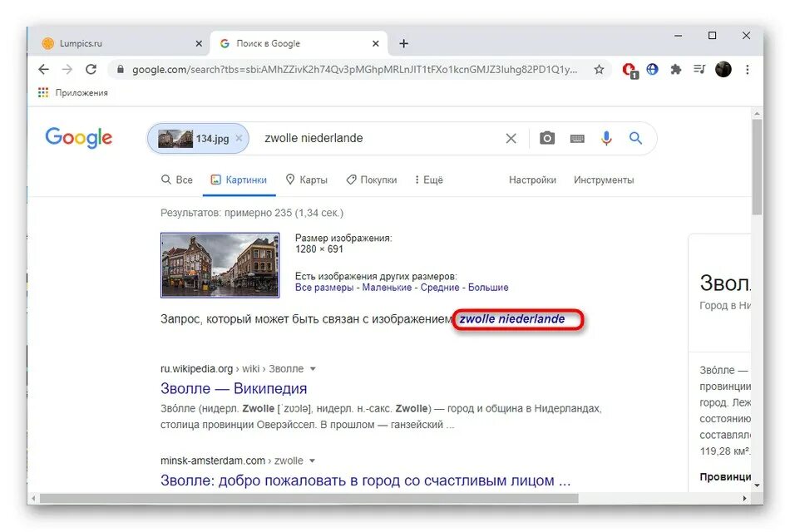This screenshot has width=790, height=532.
Task: Open Зволле — Википедия result
Action: 234,388
